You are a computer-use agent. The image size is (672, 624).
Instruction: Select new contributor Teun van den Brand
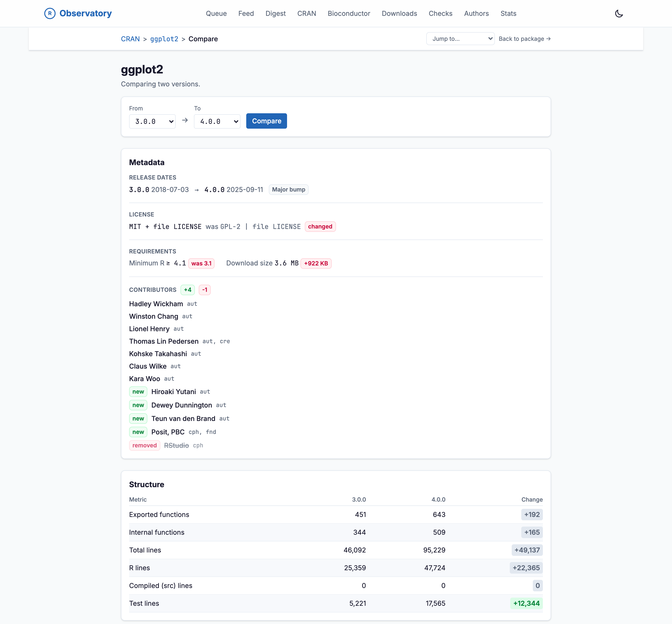coord(183,419)
